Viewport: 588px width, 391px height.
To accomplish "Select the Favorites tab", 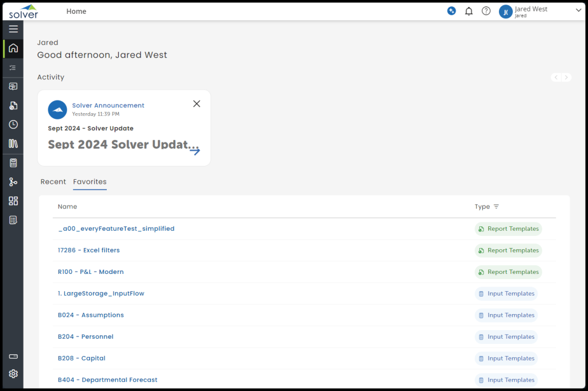I will (90, 182).
